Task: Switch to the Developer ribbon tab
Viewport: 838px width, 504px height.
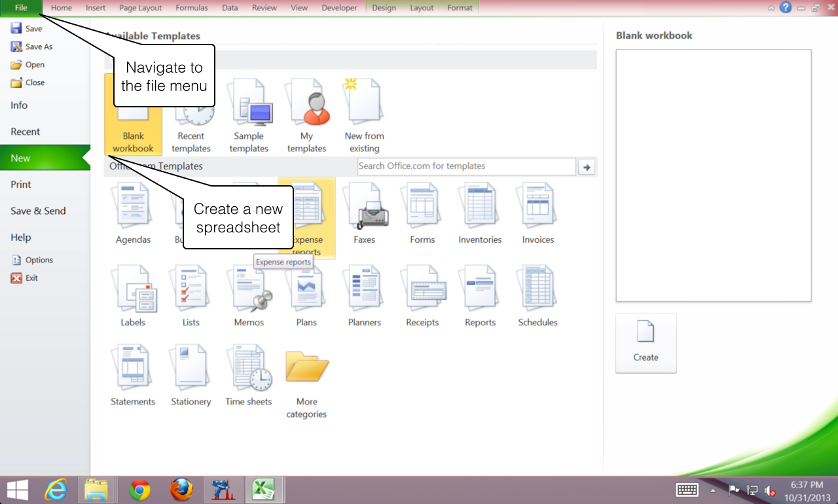Action: 339,8
